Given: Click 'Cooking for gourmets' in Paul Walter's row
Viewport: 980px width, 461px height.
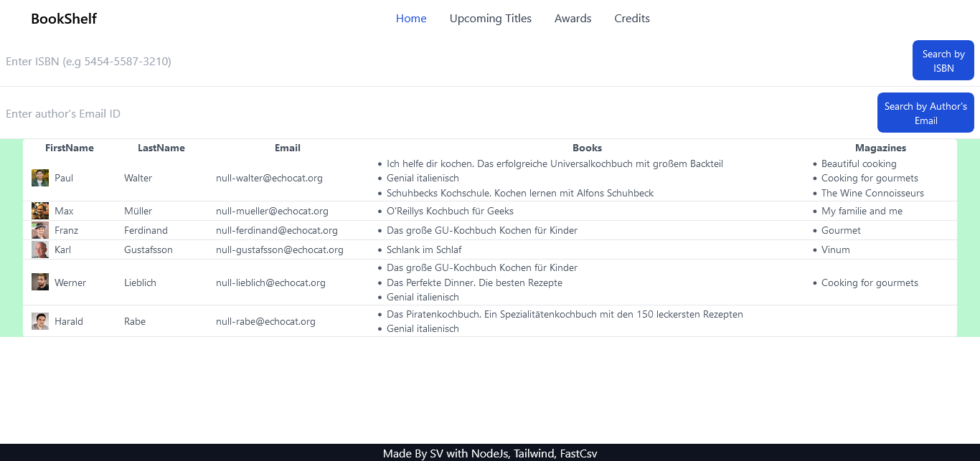Looking at the screenshot, I should click(x=870, y=178).
